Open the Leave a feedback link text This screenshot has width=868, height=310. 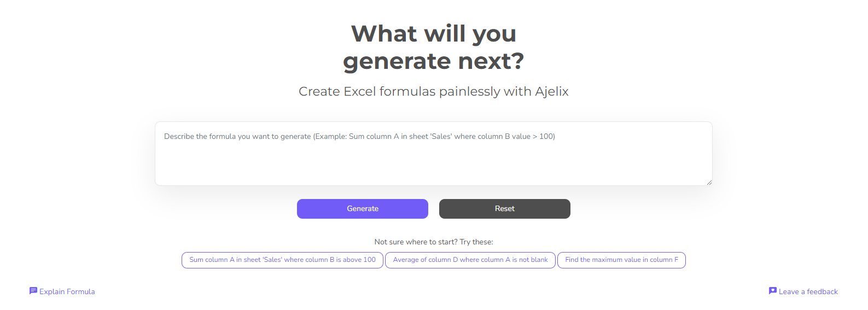pos(808,292)
